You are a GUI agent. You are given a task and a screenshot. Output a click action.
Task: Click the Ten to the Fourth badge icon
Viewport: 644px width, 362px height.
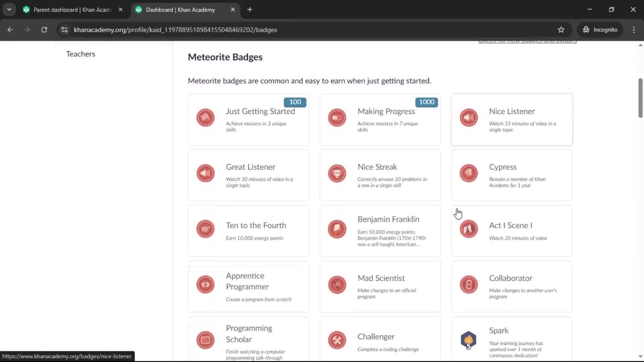pos(205,229)
